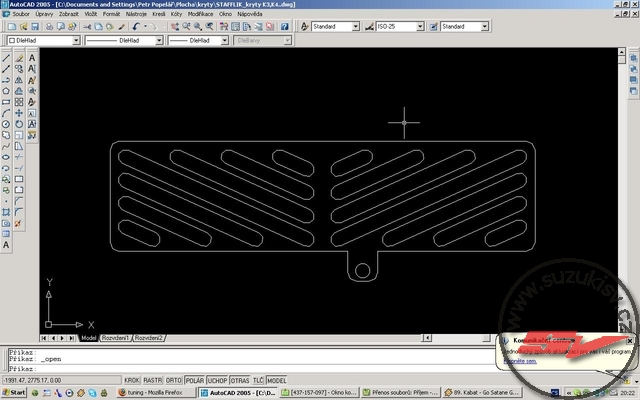Open the ISO-25 dimension style dropdown
This screenshot has height=400, width=640.
[x=420, y=27]
